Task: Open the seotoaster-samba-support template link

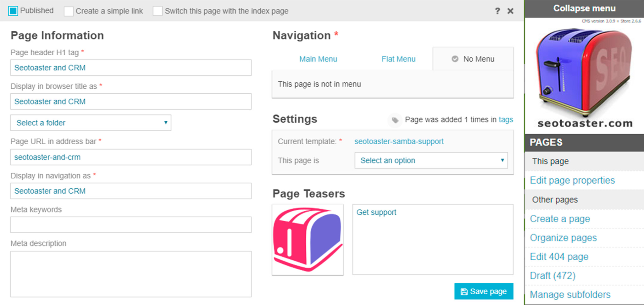Action: pyautogui.click(x=399, y=141)
